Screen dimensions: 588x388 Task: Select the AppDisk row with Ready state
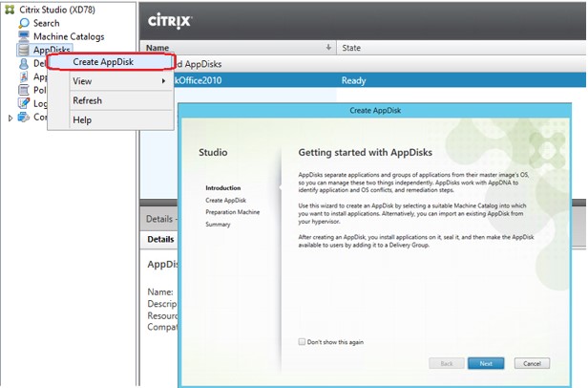(x=363, y=80)
